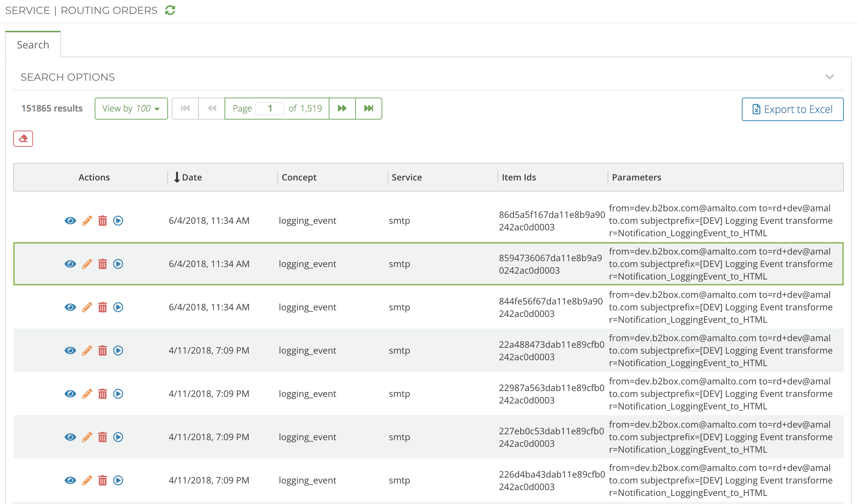Edit the order with ID 227eb0c53dab11e89cfb0
Image resolution: width=857 pixels, height=504 pixels.
87,437
